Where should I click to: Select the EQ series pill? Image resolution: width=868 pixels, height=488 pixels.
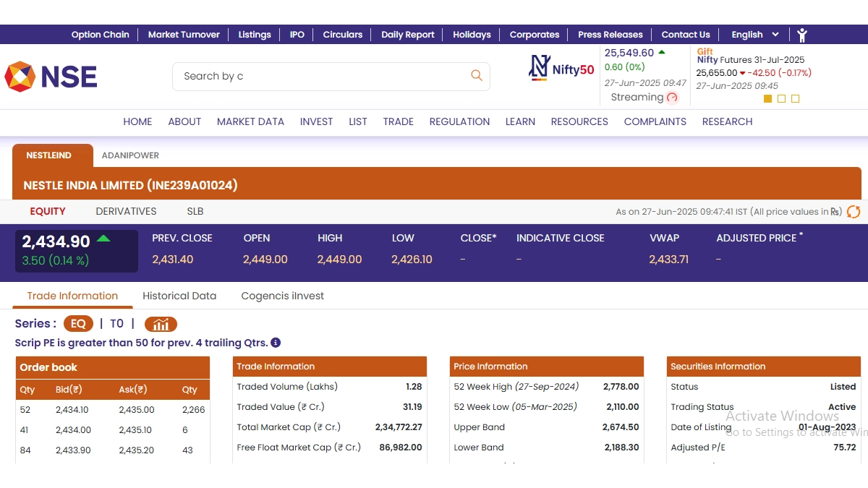78,324
